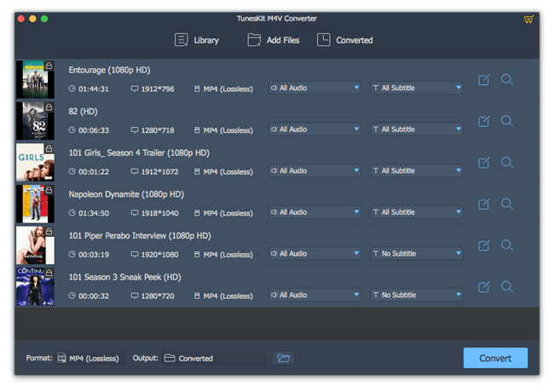Click the edit icon for Napoleon Dynamite

[484, 204]
